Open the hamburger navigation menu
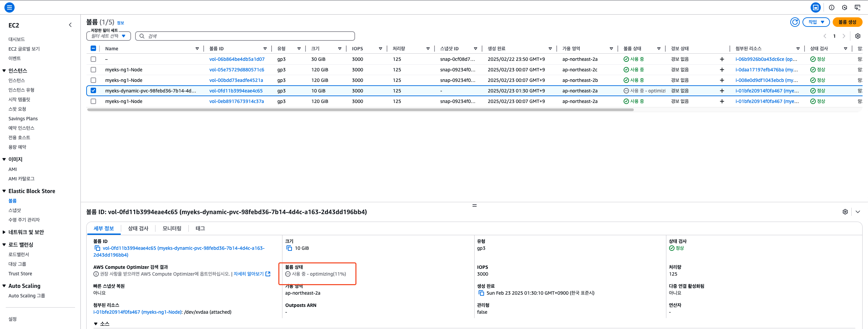Viewport: 868px width, 329px height. [10, 7]
